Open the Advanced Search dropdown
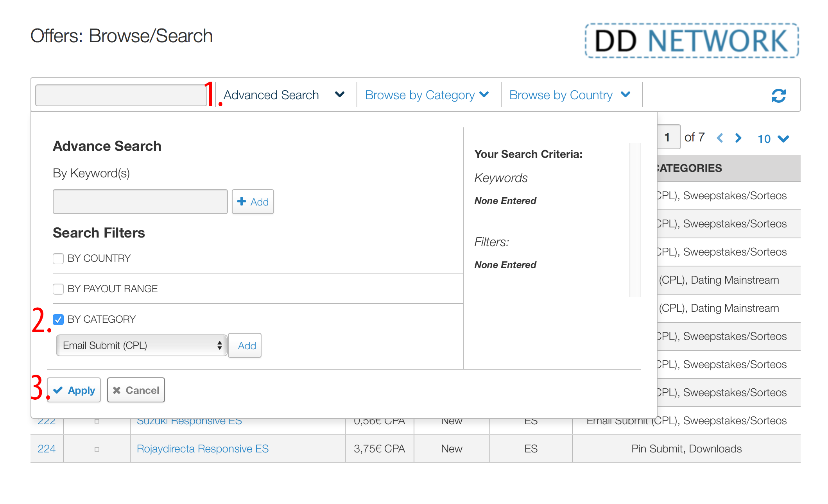 pos(284,95)
